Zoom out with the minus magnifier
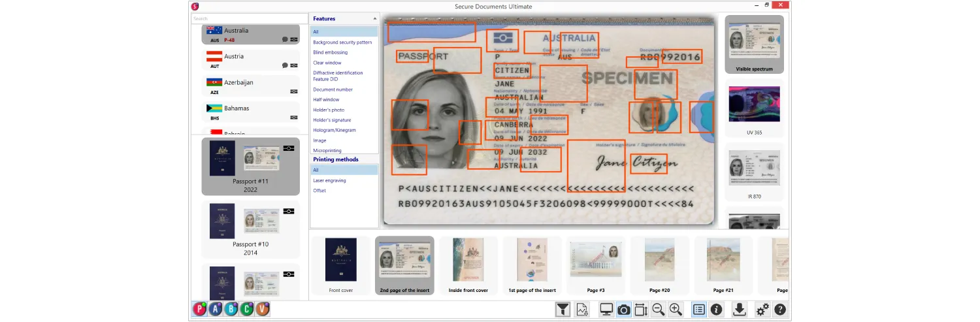 click(x=659, y=310)
